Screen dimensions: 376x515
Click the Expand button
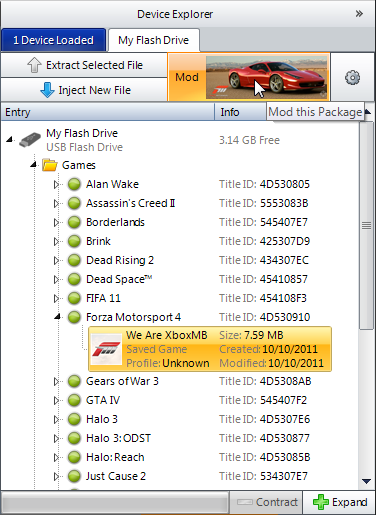[x=339, y=502]
